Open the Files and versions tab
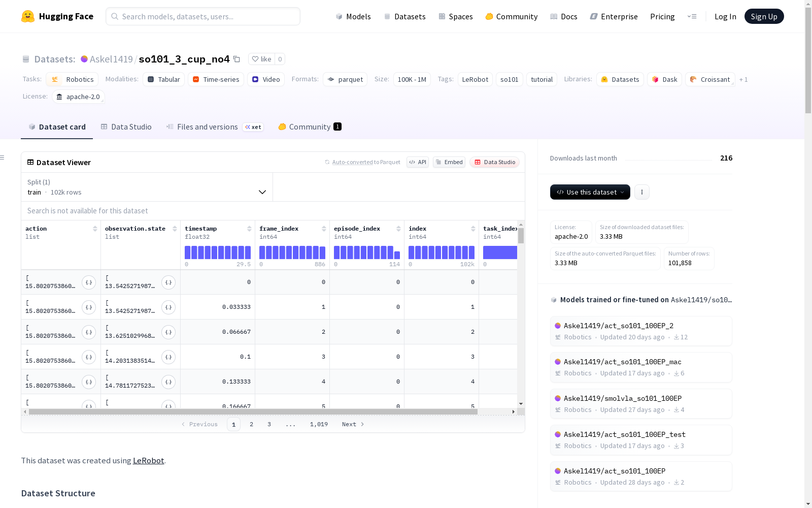This screenshot has height=508, width=812. click(x=215, y=127)
